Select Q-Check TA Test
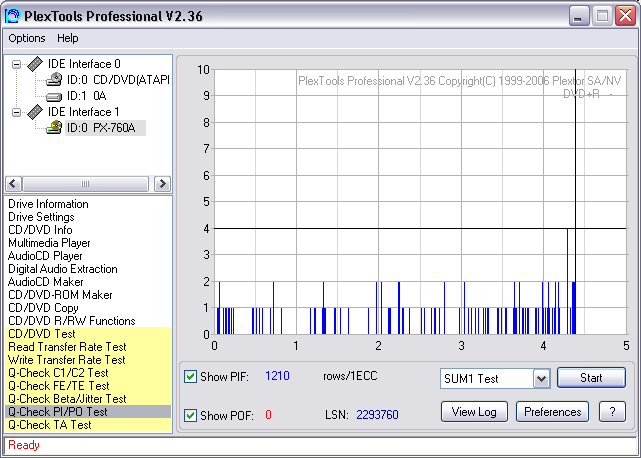641x458 pixels. (88, 425)
